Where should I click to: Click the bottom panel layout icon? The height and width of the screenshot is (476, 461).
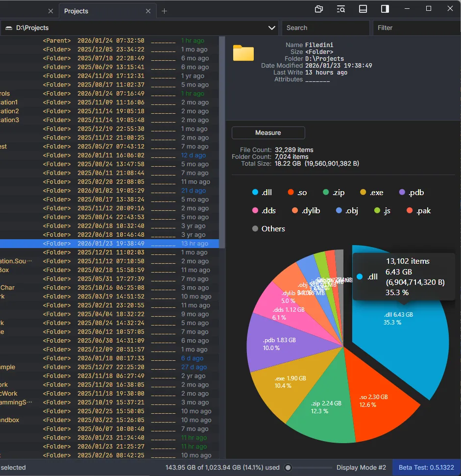(363, 9)
